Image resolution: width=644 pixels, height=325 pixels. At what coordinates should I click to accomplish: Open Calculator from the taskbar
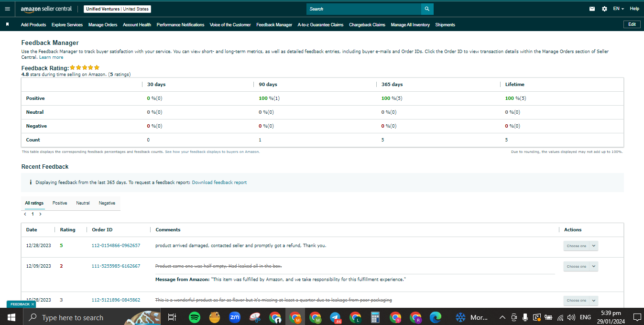[x=375, y=317]
